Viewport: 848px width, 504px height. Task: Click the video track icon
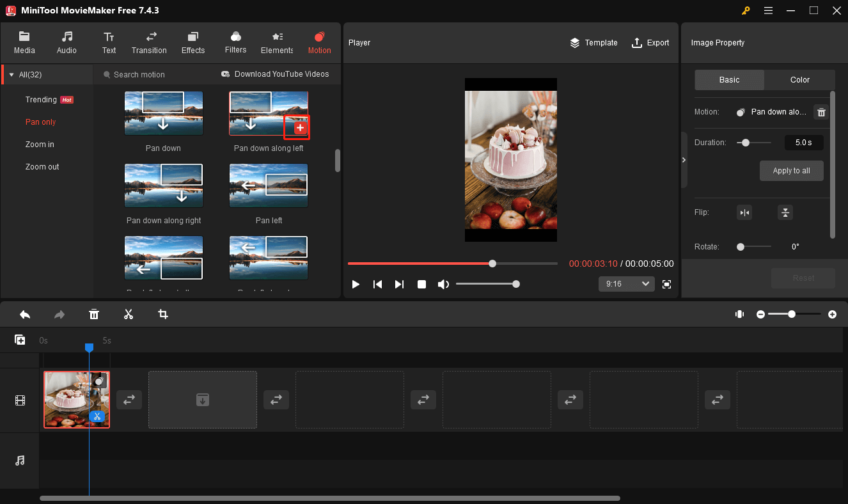click(x=20, y=400)
